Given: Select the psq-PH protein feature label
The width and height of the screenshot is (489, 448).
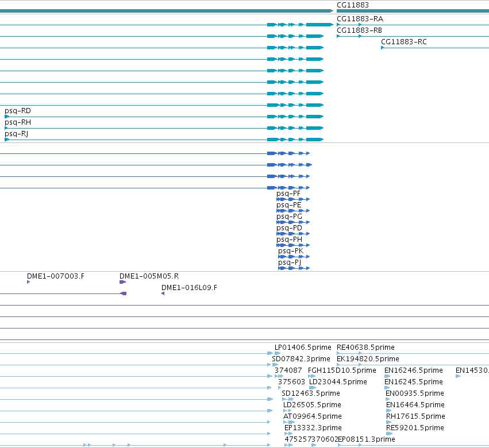Looking at the screenshot, I should (x=289, y=240).
